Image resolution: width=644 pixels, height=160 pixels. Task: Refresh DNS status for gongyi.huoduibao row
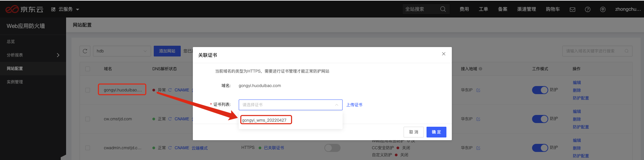click(170, 90)
